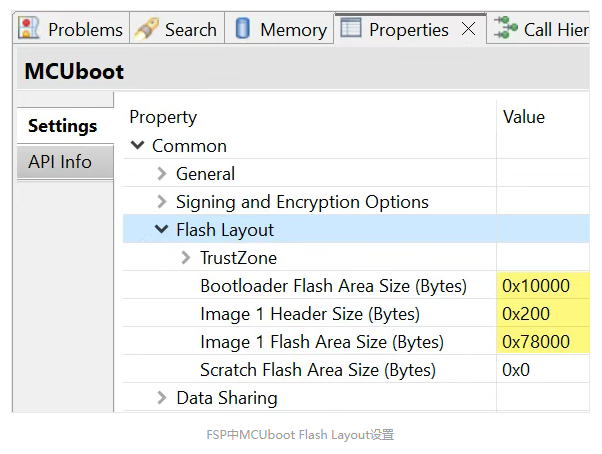Viewport: 602px width, 454px height.
Task: Open the API Info side tab
Action: 65,162
